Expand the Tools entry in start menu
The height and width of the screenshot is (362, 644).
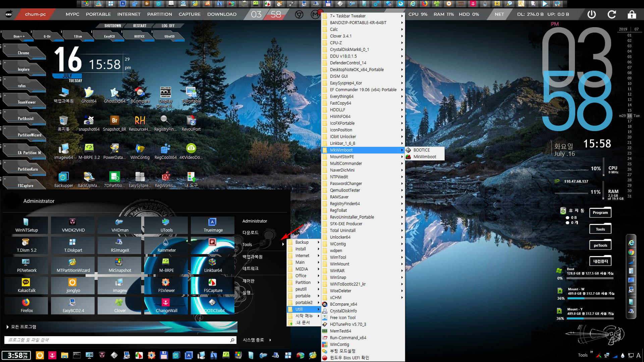click(263, 244)
